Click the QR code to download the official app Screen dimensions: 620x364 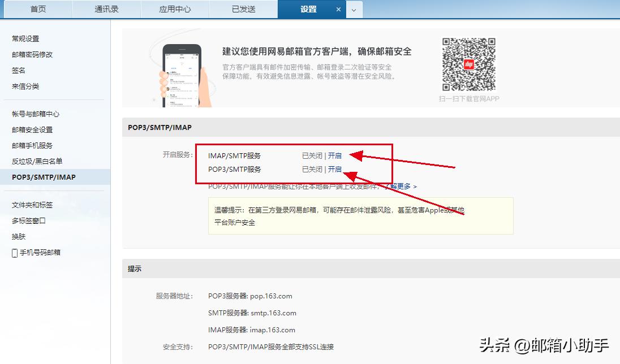pos(468,63)
